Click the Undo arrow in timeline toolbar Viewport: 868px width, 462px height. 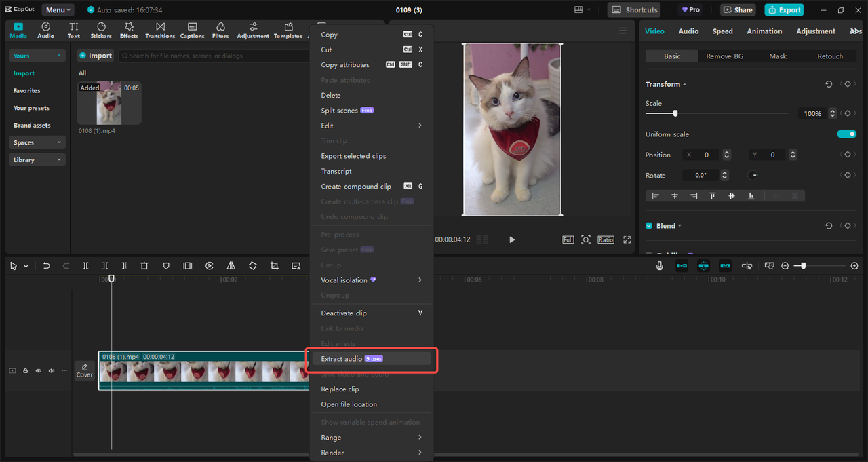[x=46, y=266]
